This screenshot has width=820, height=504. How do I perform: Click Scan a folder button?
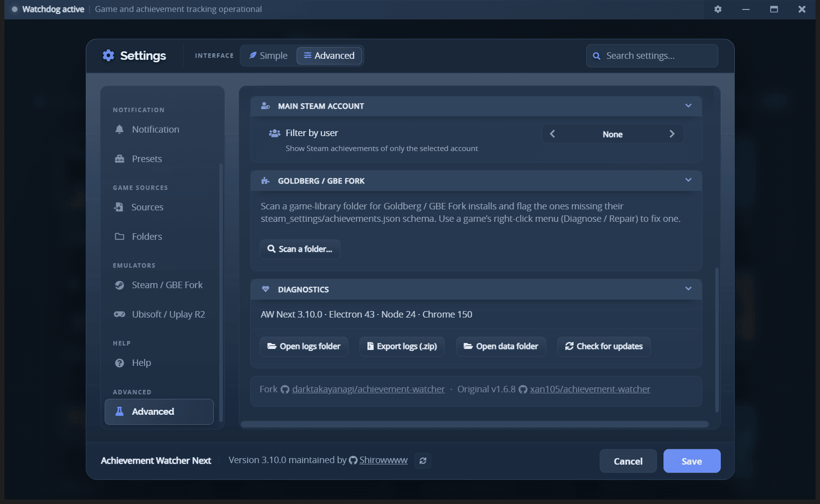coord(300,249)
